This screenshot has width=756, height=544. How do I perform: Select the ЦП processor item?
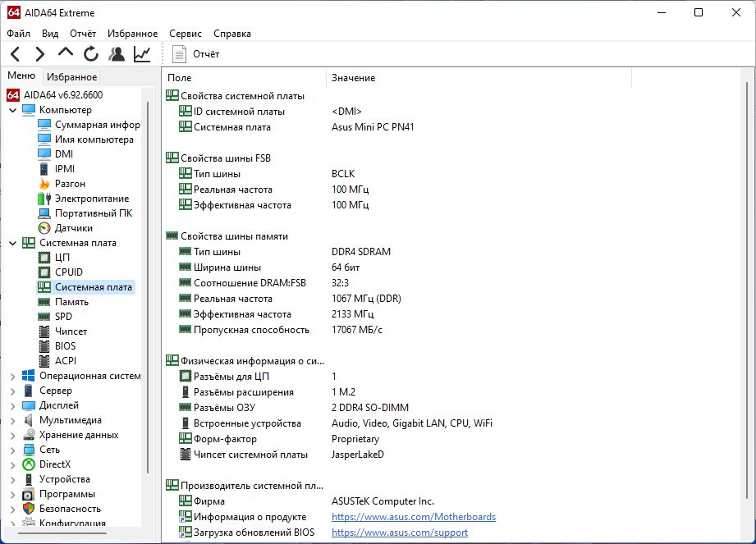(62, 258)
